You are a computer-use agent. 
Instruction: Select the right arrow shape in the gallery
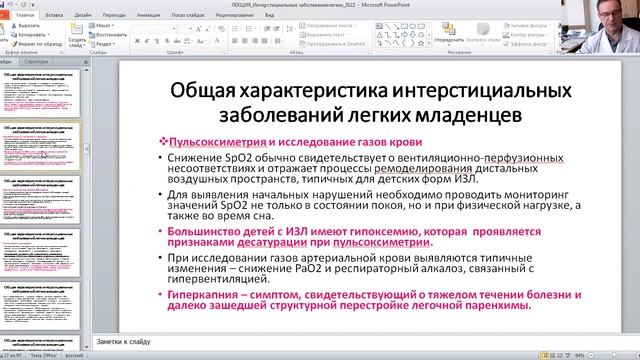[404, 35]
